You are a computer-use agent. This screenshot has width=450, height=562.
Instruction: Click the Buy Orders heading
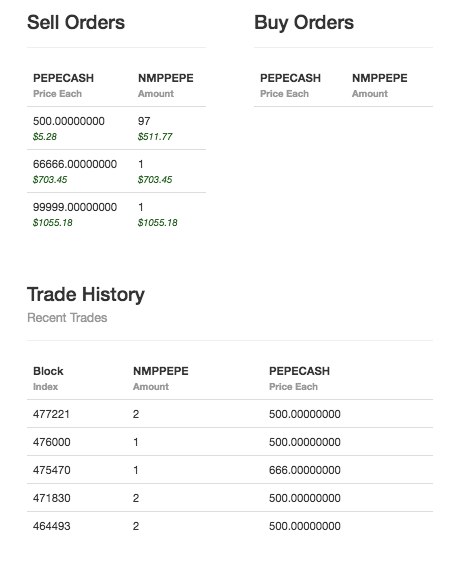[x=304, y=23]
